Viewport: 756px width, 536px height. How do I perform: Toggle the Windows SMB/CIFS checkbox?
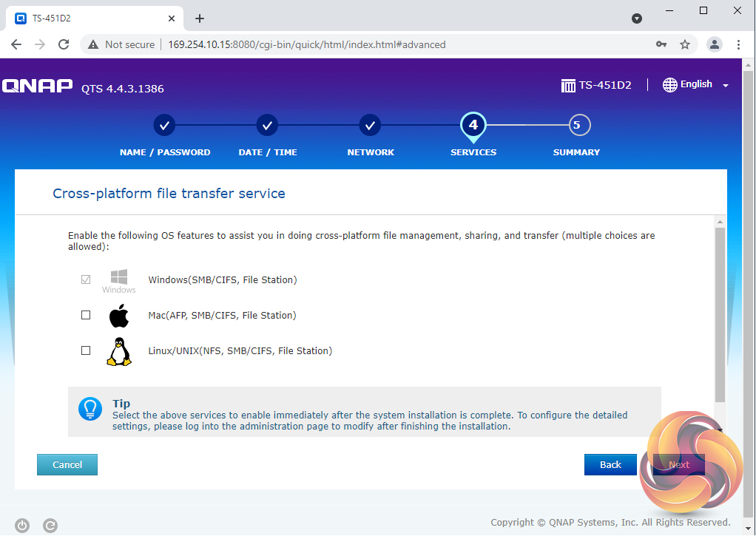click(86, 279)
